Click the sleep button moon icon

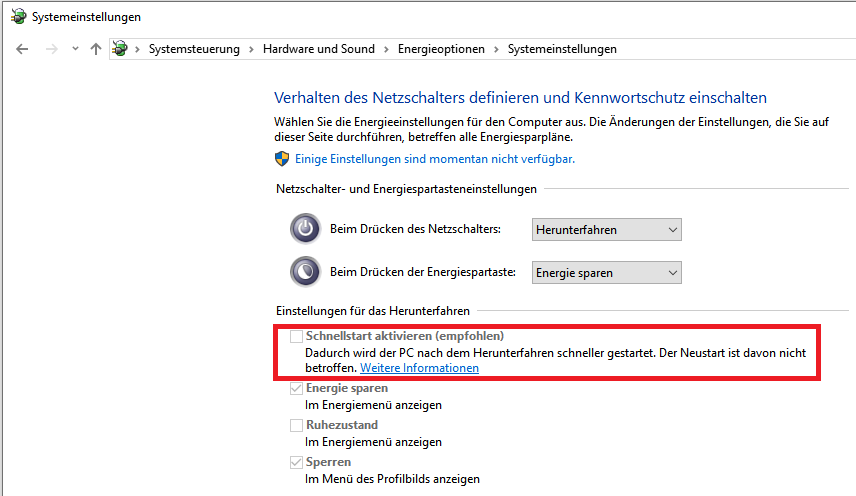(305, 271)
